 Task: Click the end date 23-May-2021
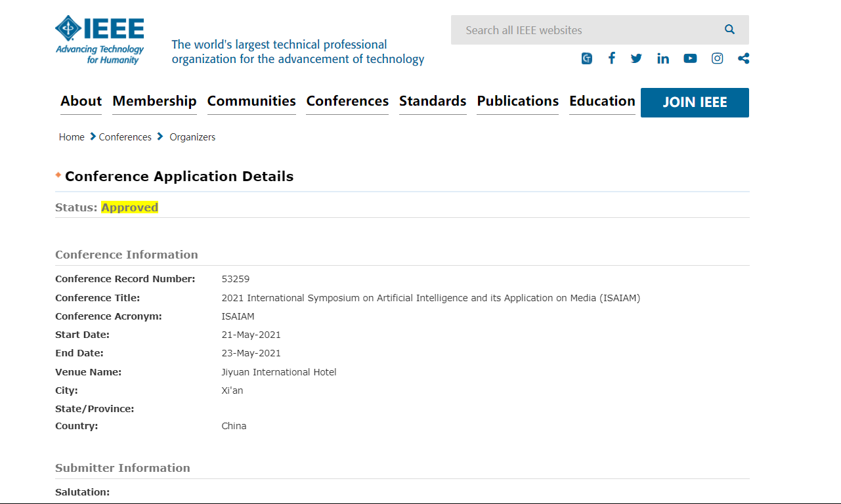point(251,353)
